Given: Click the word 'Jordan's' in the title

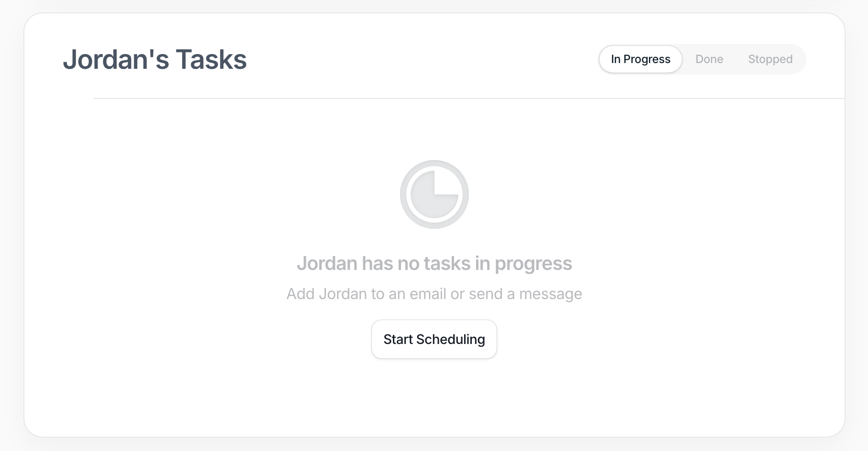Looking at the screenshot, I should (116, 60).
